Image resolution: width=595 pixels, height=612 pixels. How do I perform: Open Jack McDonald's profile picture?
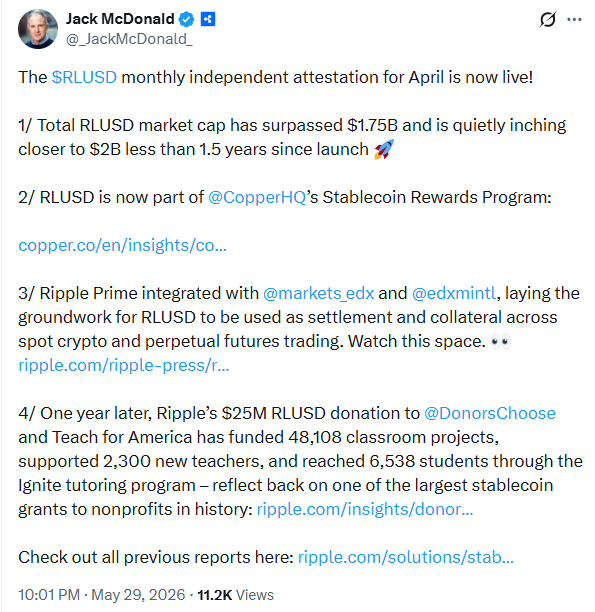[38, 29]
